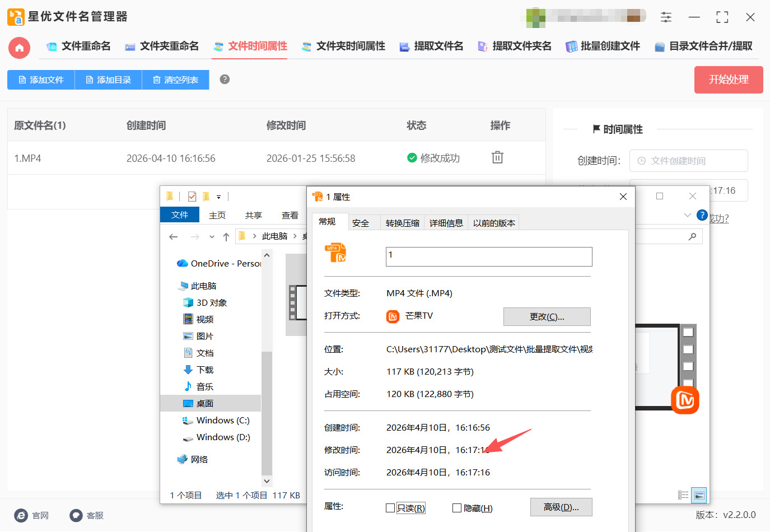The height and width of the screenshot is (532, 770).
Task: Toggle the 只读 read-only checkbox
Action: (390, 508)
